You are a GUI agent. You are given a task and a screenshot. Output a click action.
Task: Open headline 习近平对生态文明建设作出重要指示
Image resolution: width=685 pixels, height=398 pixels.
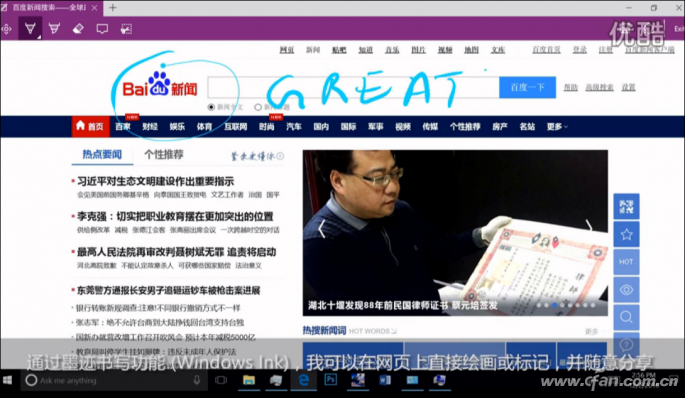156,181
